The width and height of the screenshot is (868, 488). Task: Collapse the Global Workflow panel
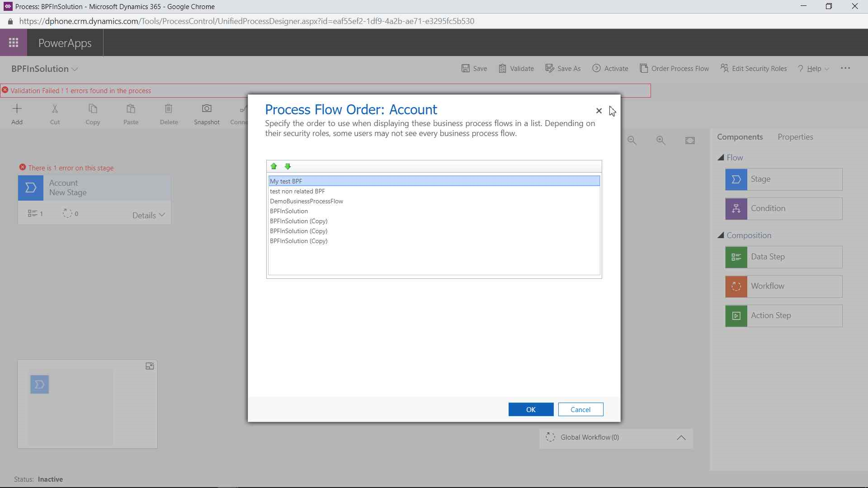(x=681, y=437)
